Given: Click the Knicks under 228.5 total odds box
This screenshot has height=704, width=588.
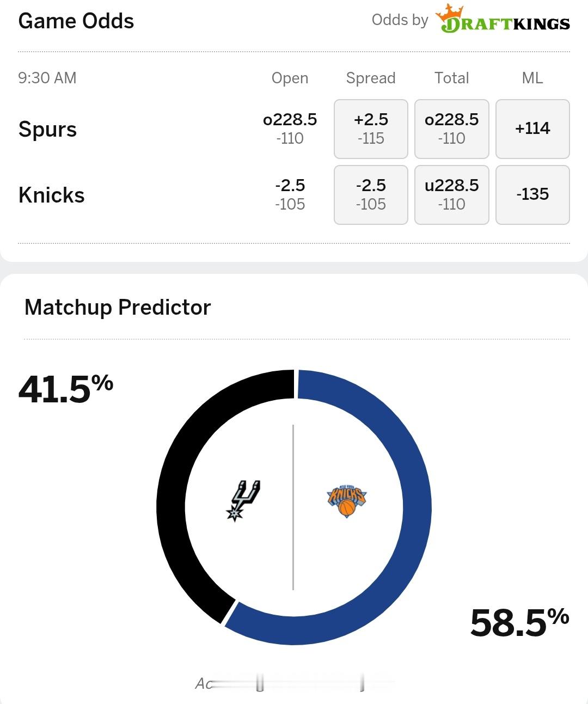Looking at the screenshot, I should (451, 194).
